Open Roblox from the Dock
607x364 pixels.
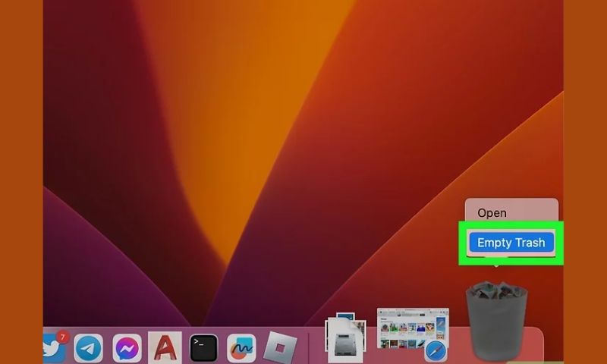(278, 348)
